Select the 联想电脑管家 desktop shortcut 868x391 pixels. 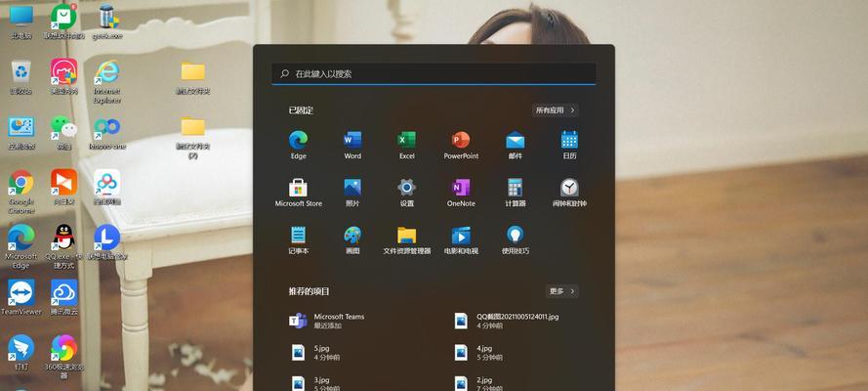tap(106, 242)
